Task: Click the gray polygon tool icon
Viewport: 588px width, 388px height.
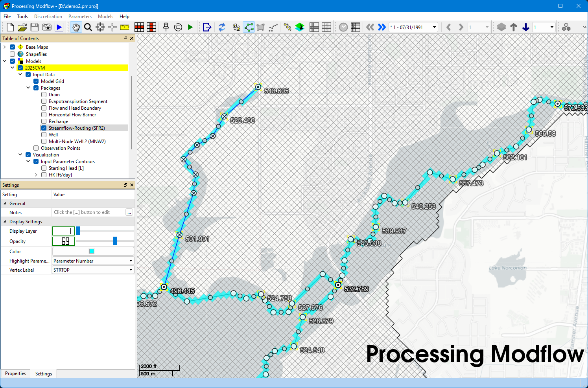Action: pos(261,27)
